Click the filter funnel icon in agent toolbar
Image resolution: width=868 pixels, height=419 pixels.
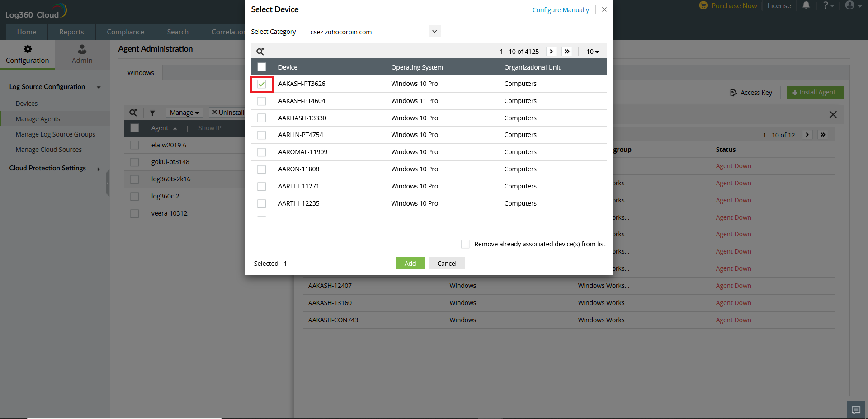point(152,113)
